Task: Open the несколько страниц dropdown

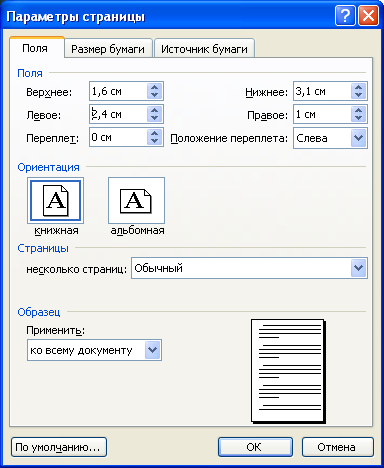Action: (358, 268)
